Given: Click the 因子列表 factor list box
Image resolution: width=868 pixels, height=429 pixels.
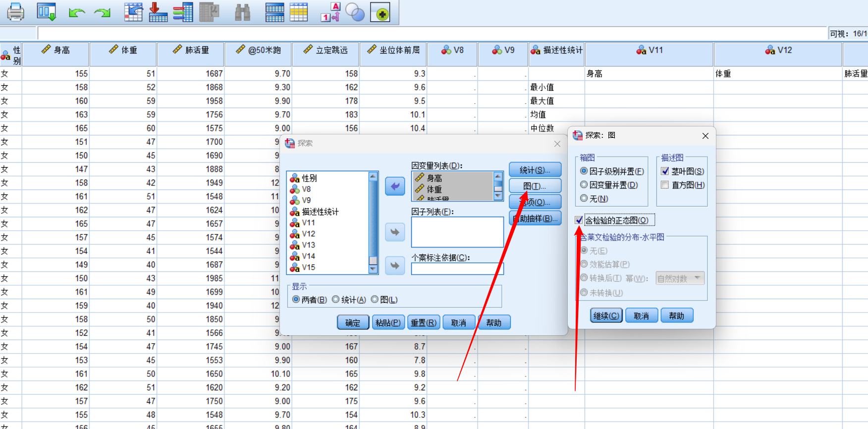Looking at the screenshot, I should click(x=457, y=232).
